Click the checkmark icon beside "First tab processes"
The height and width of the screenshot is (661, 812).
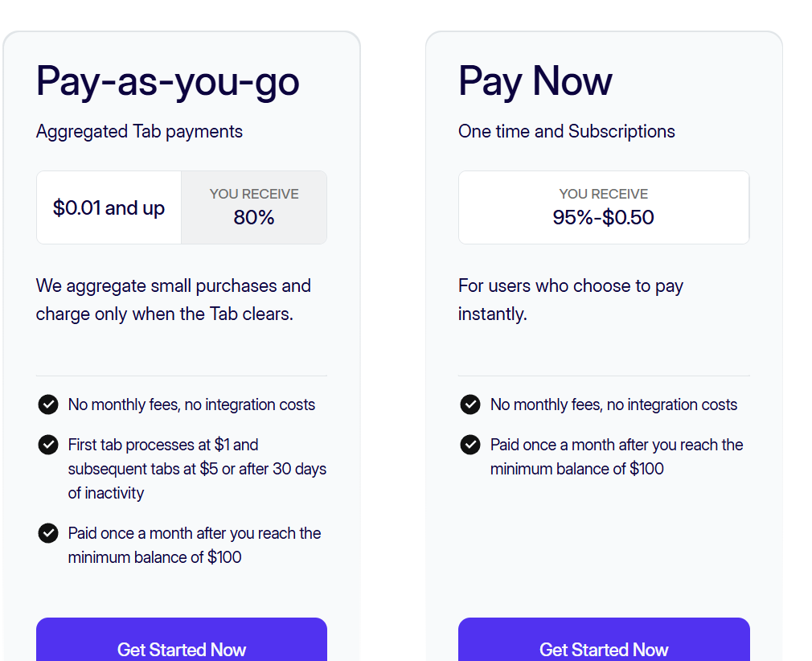click(48, 445)
